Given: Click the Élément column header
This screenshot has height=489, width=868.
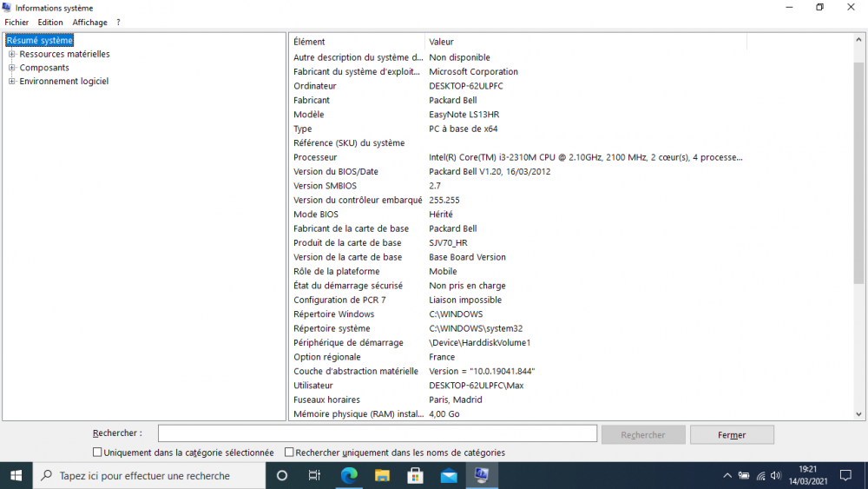Looking at the screenshot, I should pyautogui.click(x=357, y=42).
